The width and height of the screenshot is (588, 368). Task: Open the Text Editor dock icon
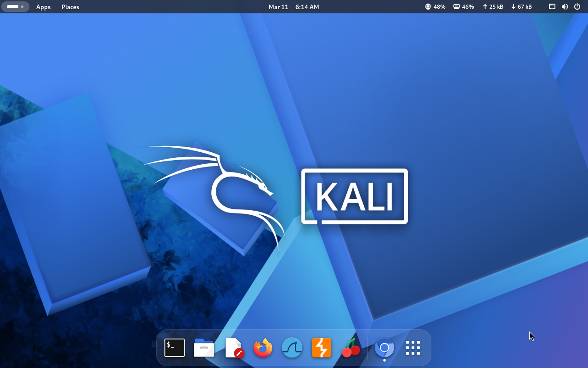click(x=233, y=348)
